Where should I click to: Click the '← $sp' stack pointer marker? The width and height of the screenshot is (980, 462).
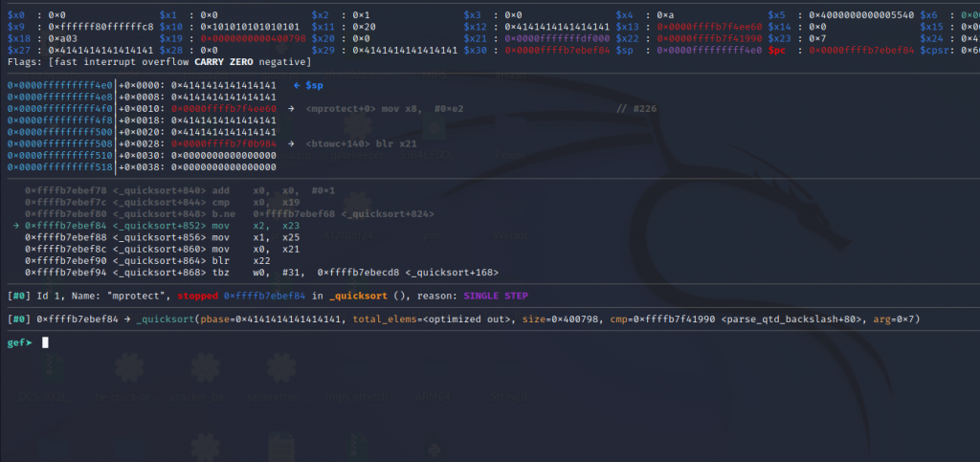click(x=308, y=85)
